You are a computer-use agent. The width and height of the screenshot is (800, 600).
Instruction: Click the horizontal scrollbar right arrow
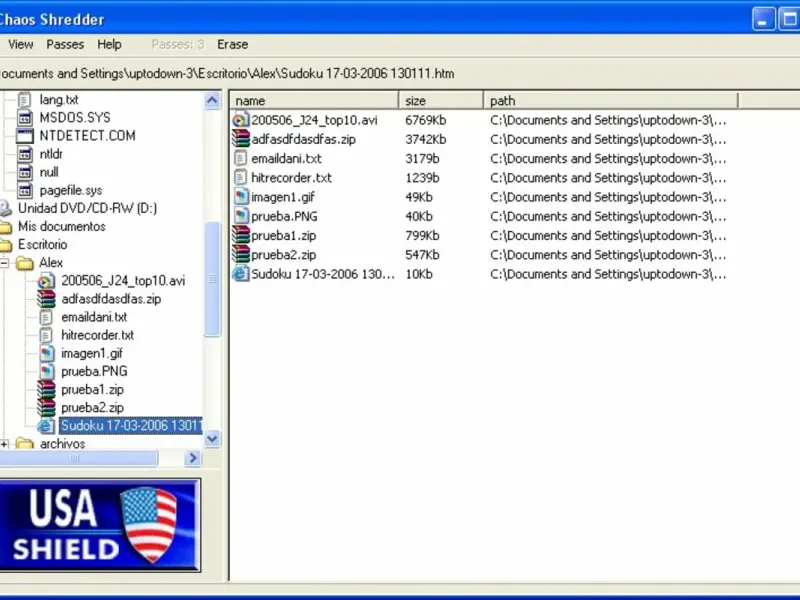(192, 458)
